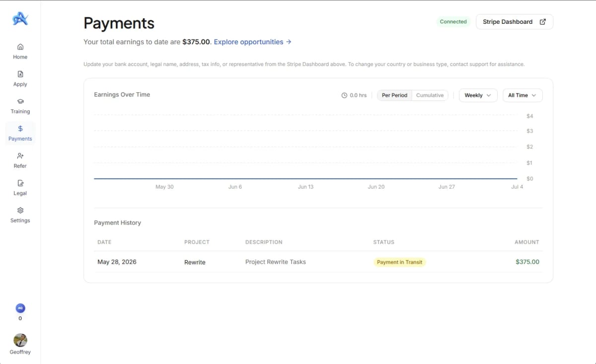Click the Earnings Over Time heading
This screenshot has height=364, width=596.
point(122,94)
